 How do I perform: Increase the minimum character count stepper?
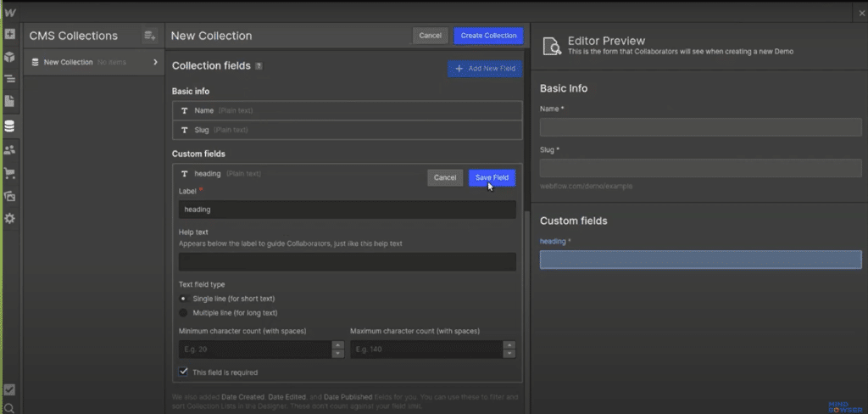pyautogui.click(x=338, y=345)
